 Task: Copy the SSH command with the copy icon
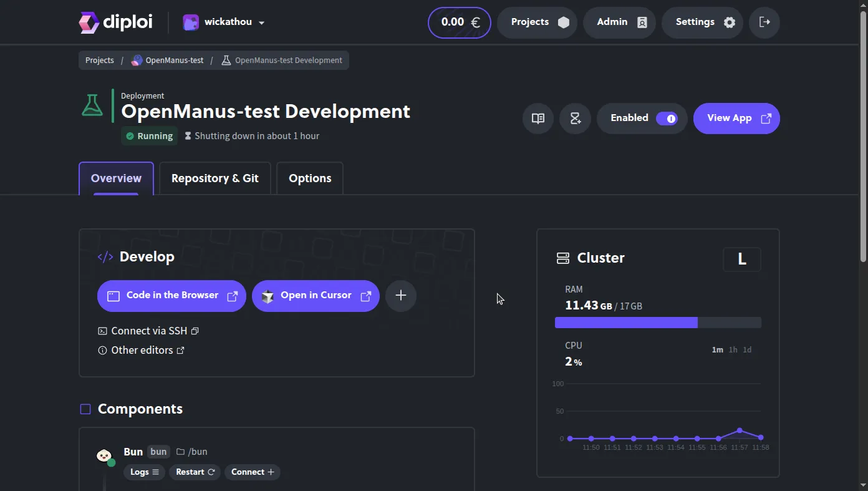tap(195, 331)
